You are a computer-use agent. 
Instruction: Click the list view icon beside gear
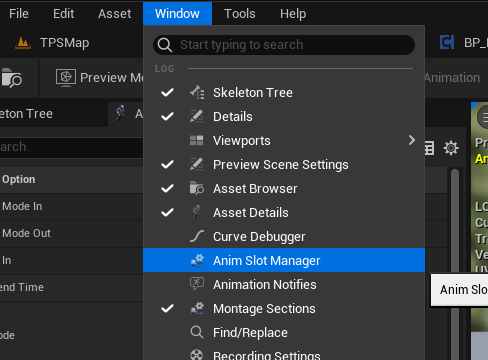pos(429,148)
